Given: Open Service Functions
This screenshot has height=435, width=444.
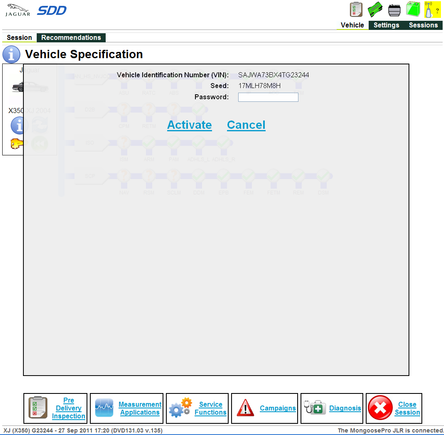Looking at the screenshot, I should pos(197,408).
